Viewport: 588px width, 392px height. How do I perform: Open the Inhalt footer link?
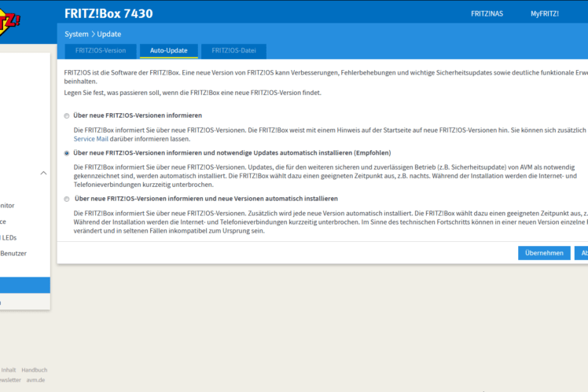pos(8,370)
